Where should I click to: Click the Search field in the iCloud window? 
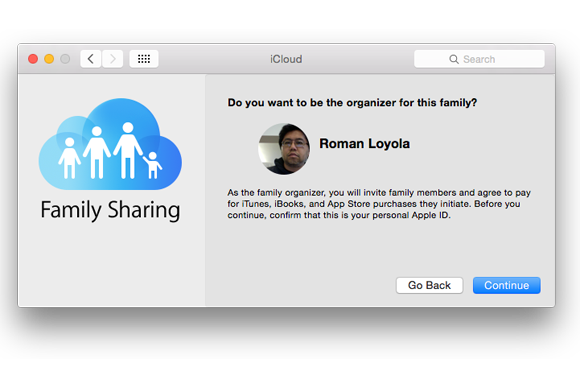click(x=479, y=59)
